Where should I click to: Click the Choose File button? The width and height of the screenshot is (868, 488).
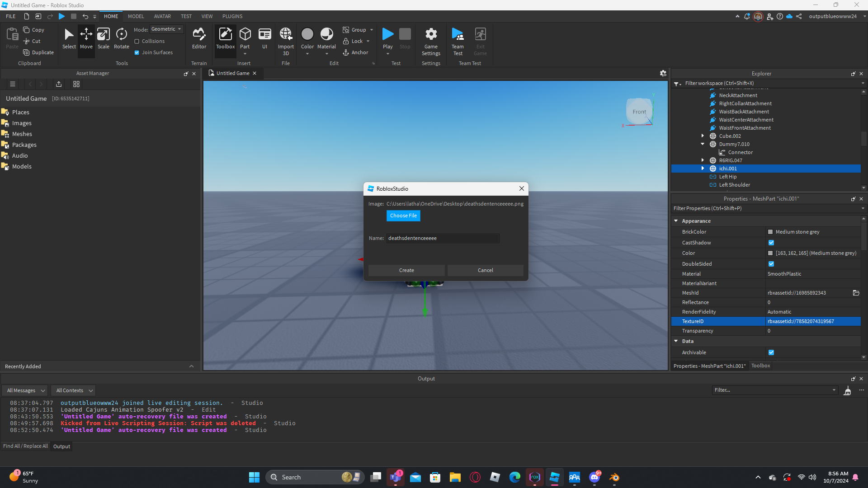point(403,216)
